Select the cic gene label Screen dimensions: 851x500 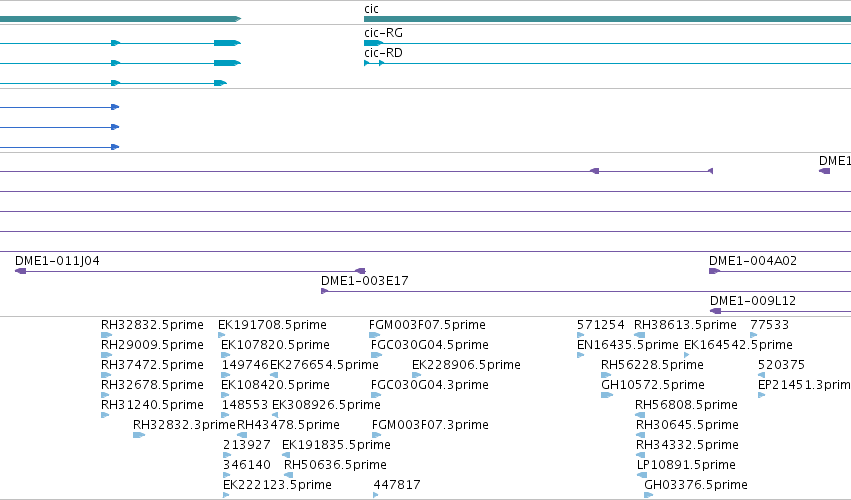371,9
